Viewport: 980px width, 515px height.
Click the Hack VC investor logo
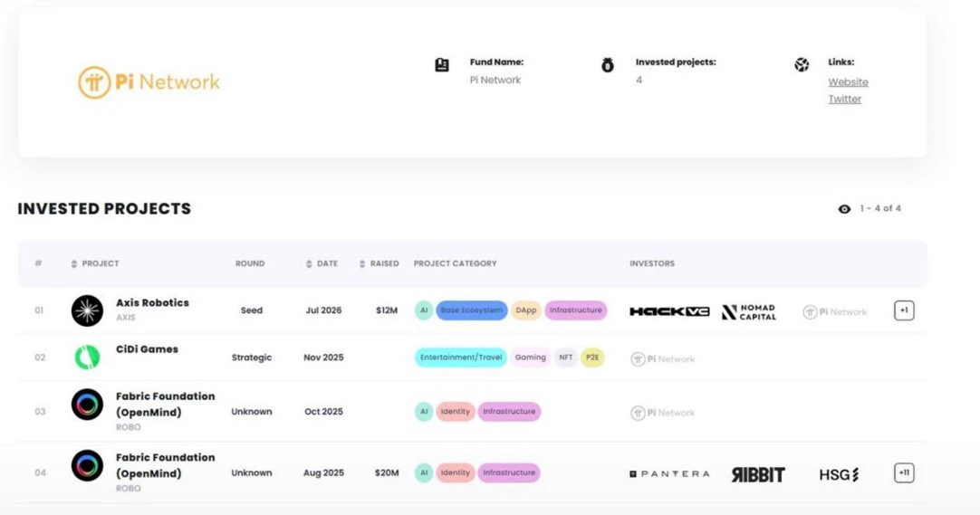[x=669, y=311]
